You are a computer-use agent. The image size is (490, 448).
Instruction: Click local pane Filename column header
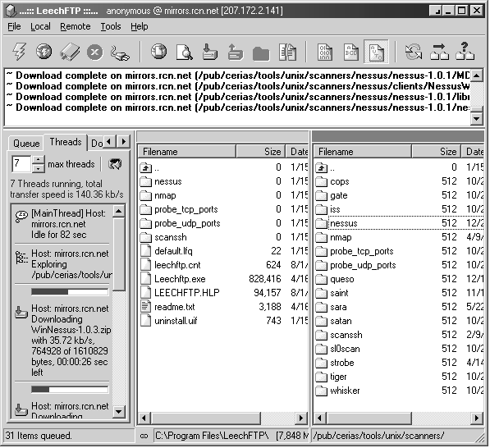pyautogui.click(x=186, y=152)
